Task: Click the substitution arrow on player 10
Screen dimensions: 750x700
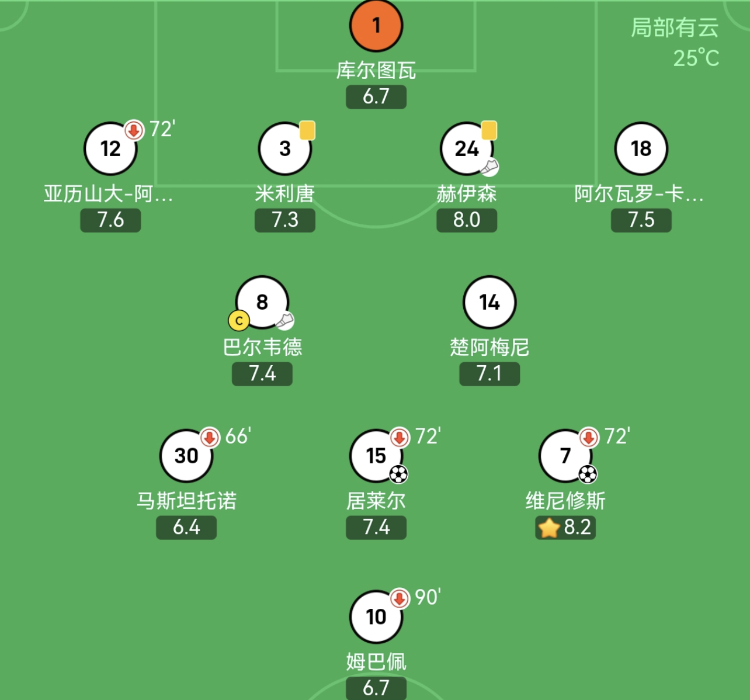Action: 400,598
